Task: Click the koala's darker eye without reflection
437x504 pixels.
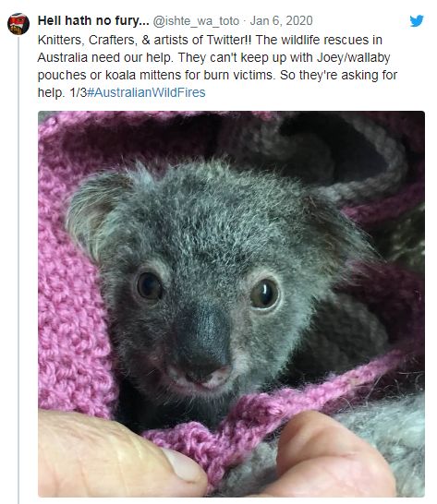Action: coord(149,286)
